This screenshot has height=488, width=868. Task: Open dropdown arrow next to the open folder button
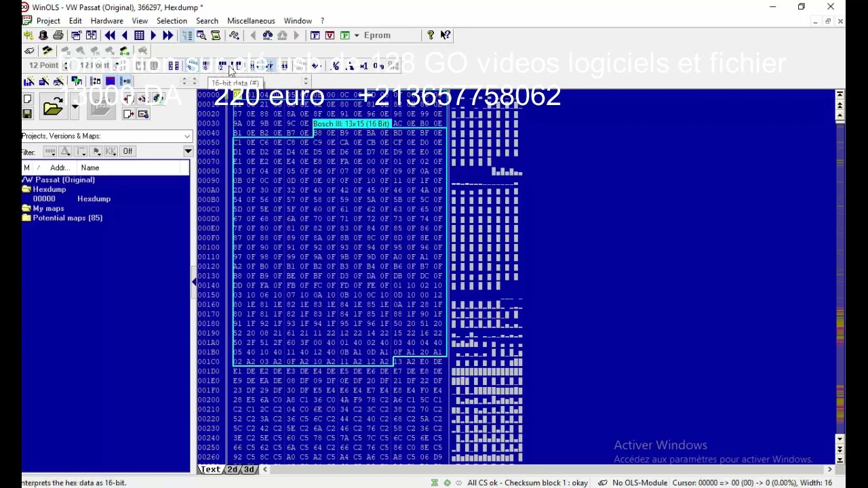point(75,107)
